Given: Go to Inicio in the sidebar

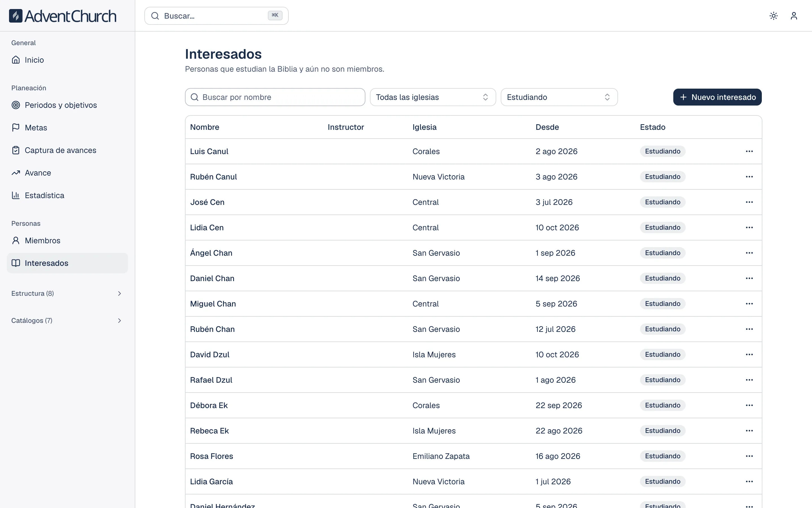Looking at the screenshot, I should [67, 60].
